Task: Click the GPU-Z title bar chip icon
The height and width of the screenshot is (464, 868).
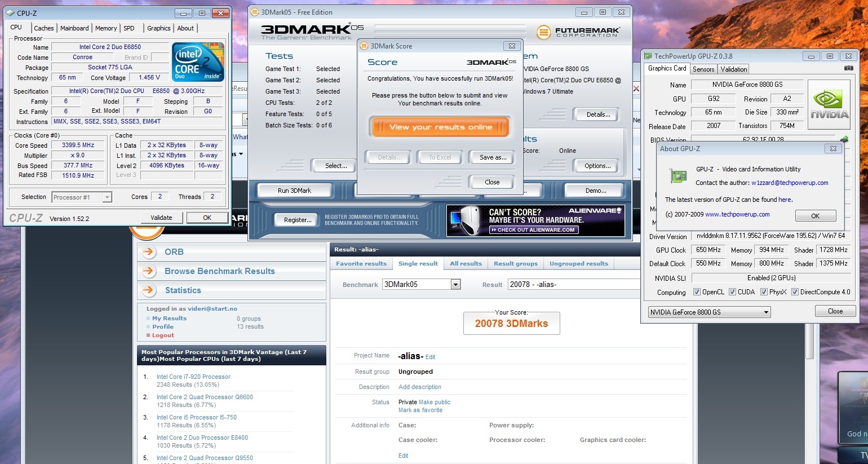Action: click(648, 56)
